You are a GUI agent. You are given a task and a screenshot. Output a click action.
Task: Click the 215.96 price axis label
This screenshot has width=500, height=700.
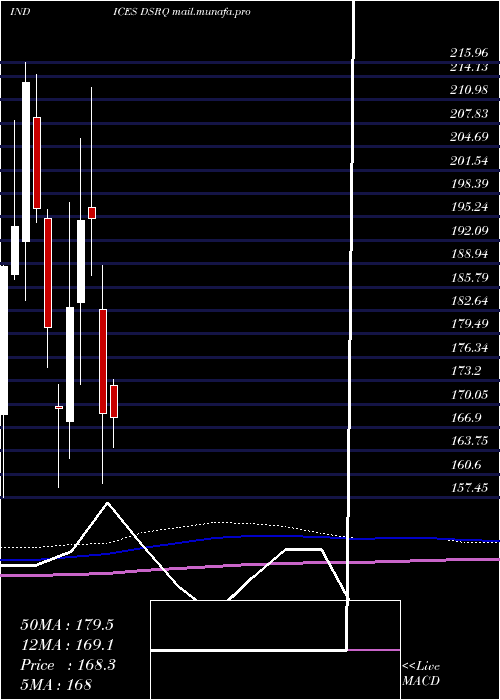[469, 53]
